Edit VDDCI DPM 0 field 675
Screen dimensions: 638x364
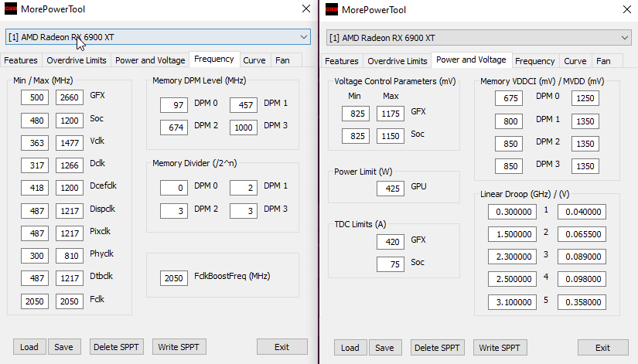[509, 98]
